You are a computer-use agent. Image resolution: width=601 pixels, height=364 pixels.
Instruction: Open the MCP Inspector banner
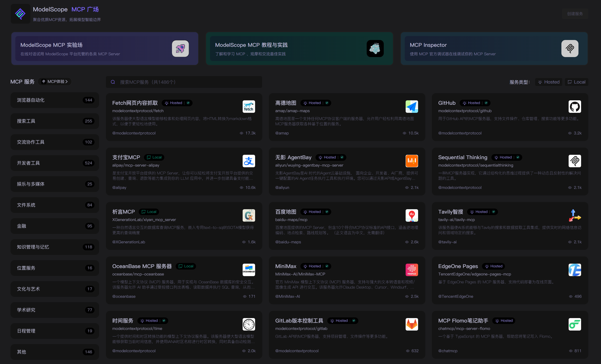point(494,49)
